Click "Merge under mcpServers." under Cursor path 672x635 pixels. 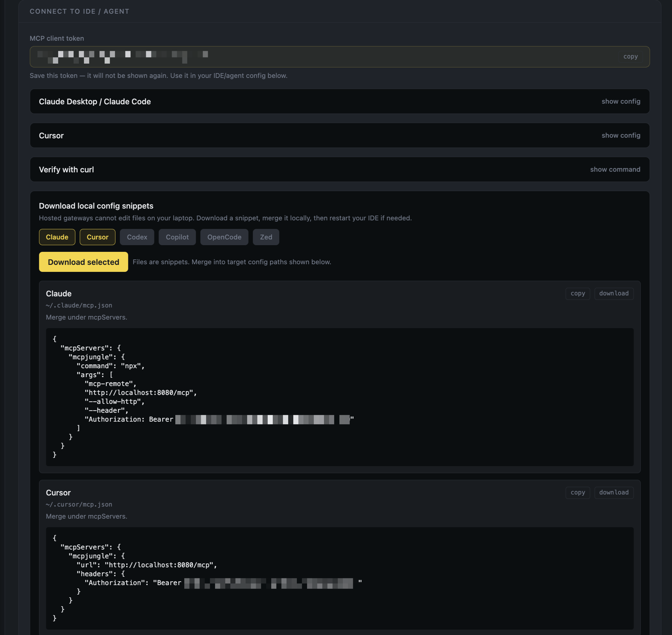[86, 516]
